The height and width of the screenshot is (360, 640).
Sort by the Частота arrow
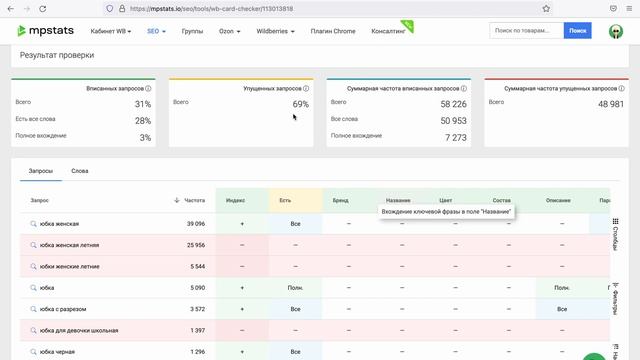pyautogui.click(x=177, y=200)
